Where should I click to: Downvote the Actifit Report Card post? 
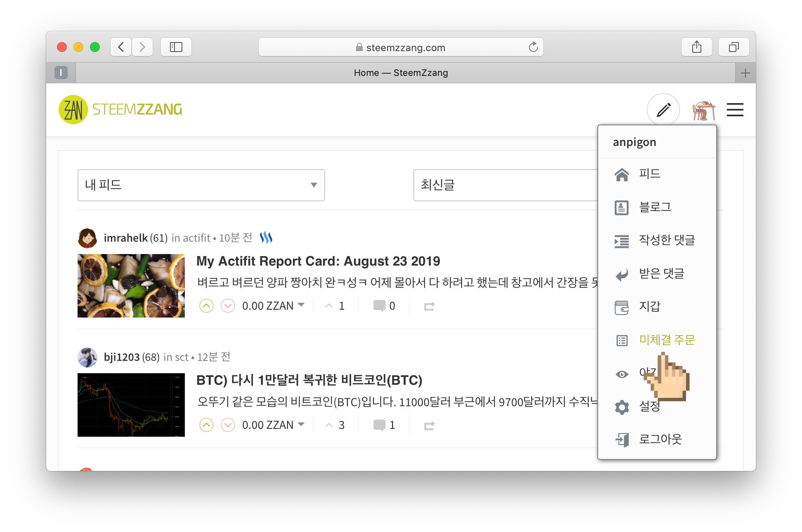pos(228,306)
